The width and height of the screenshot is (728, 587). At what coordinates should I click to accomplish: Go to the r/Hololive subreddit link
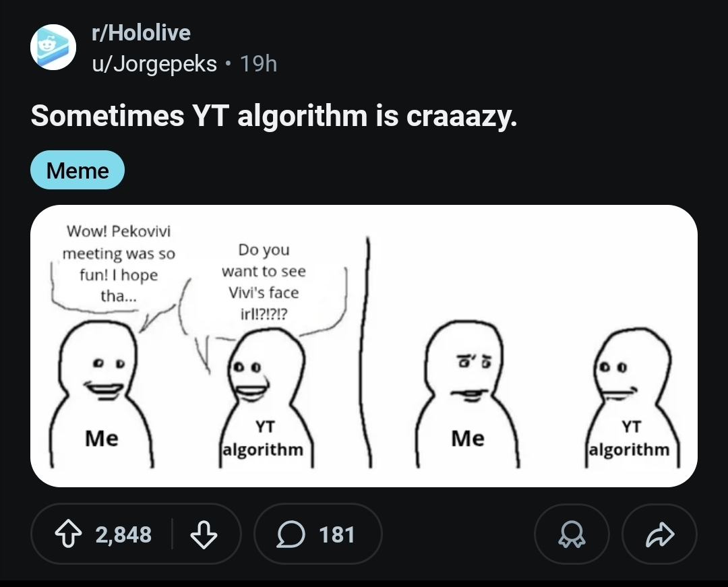click(x=141, y=33)
